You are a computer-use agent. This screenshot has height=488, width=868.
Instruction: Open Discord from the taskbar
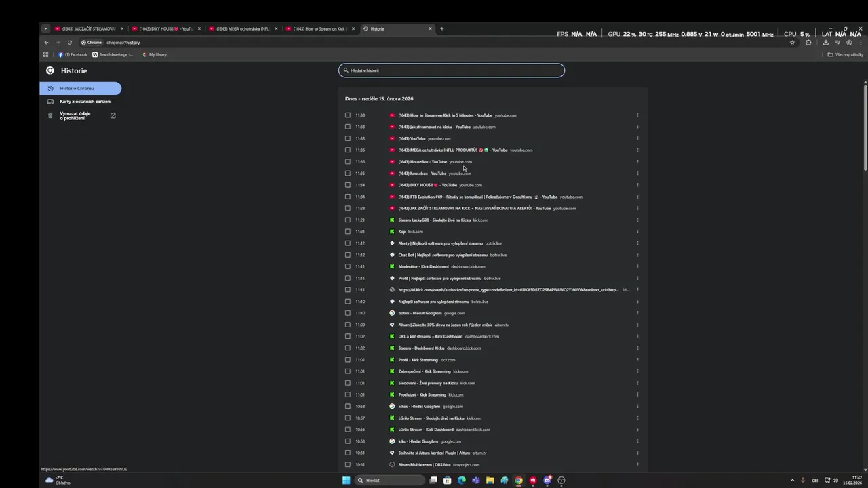click(547, 480)
